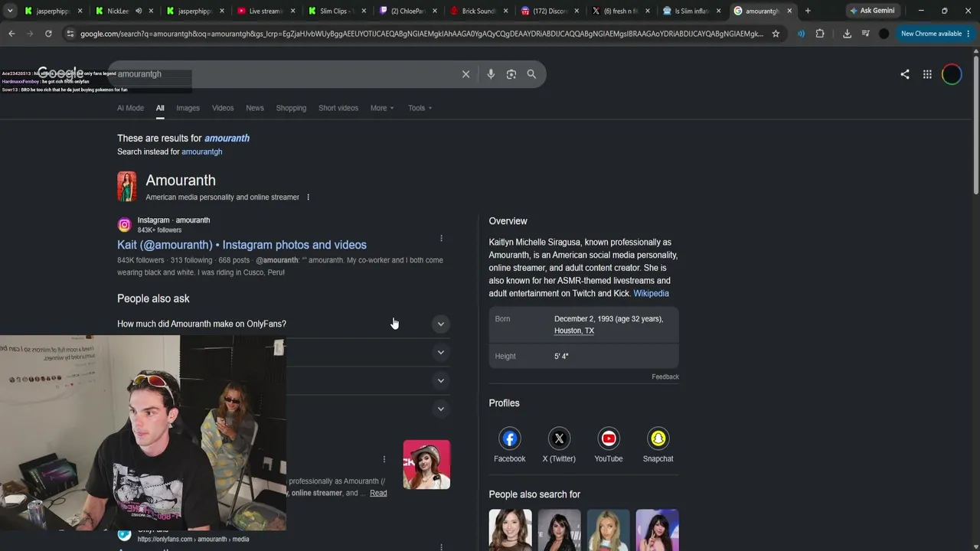This screenshot has height=551, width=980.
Task: Share this search results page
Action: 905,74
